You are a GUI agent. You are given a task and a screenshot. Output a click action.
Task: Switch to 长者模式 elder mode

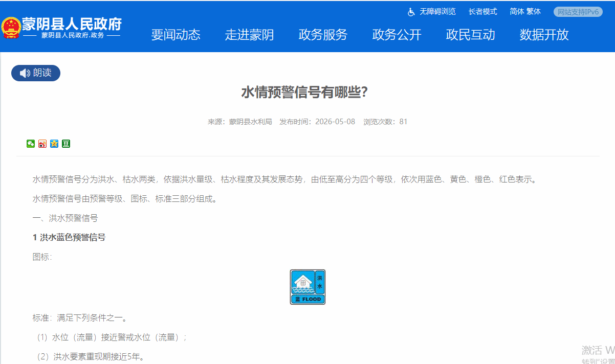(x=482, y=12)
